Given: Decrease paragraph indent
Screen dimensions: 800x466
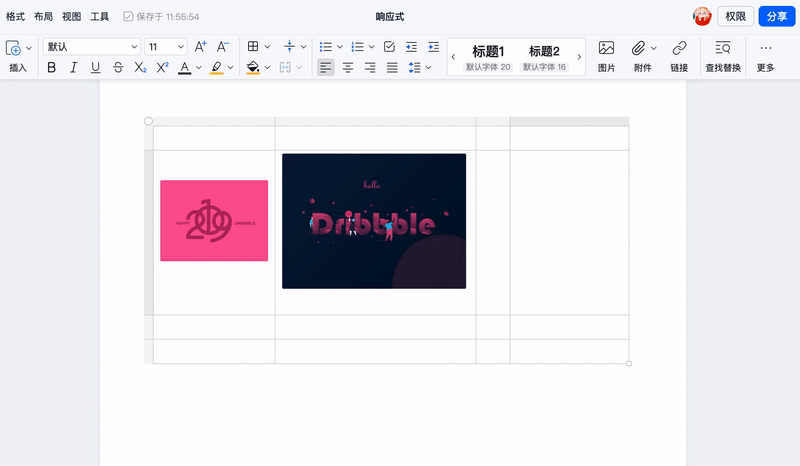Looking at the screenshot, I should click(x=411, y=47).
